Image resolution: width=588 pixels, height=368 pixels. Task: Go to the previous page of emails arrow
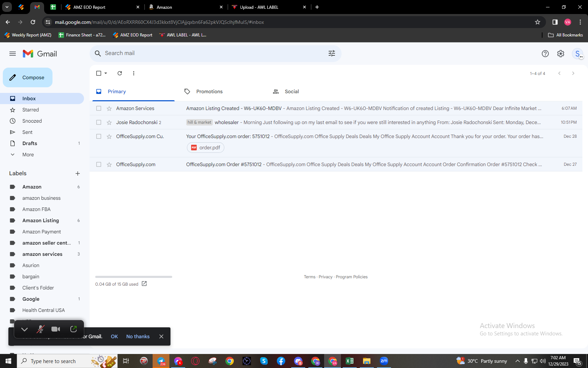(x=559, y=73)
